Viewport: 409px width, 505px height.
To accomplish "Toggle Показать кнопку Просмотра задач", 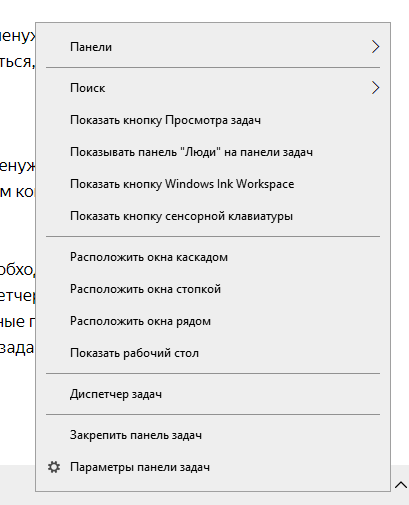I will pos(213,120).
